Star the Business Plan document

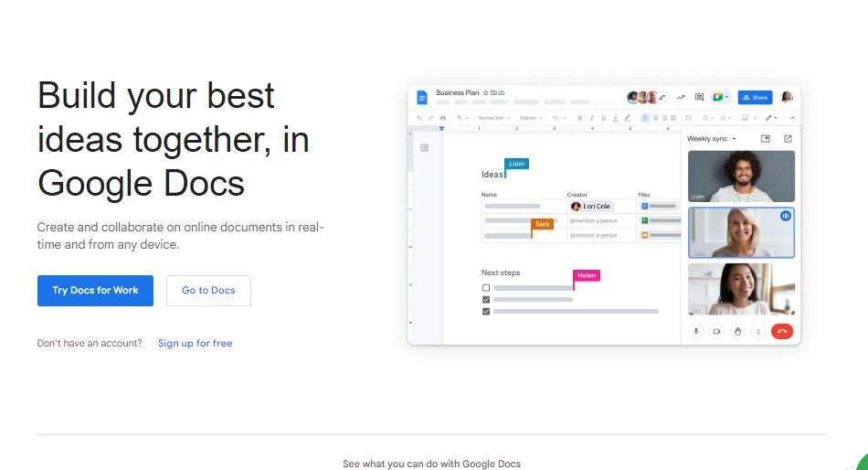[x=485, y=92]
